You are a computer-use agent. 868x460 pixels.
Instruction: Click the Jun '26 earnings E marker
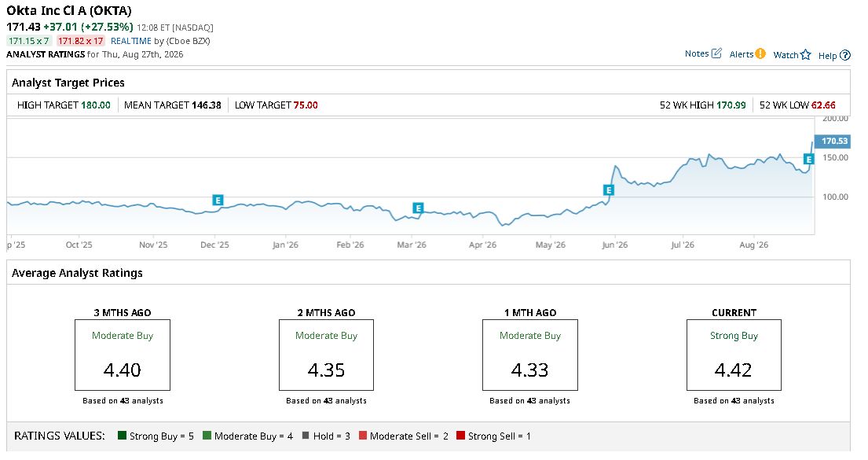click(608, 190)
